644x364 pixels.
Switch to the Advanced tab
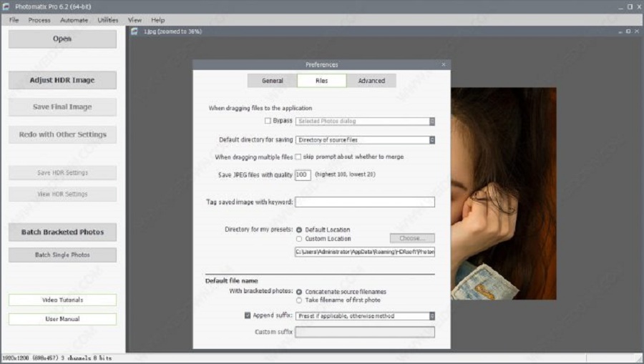pyautogui.click(x=371, y=81)
